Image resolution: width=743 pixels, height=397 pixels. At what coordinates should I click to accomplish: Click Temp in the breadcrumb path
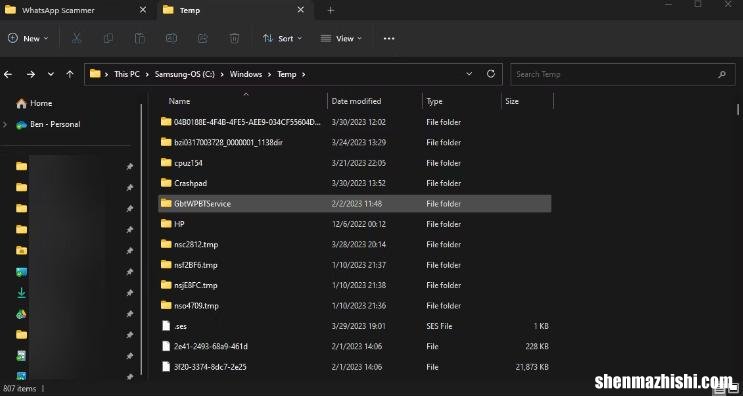[287, 74]
